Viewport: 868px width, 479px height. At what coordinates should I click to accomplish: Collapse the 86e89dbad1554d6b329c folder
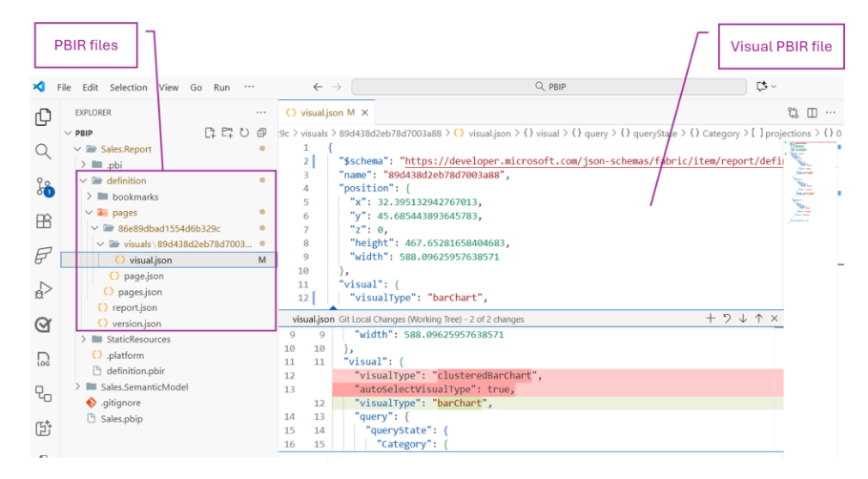pos(94,228)
